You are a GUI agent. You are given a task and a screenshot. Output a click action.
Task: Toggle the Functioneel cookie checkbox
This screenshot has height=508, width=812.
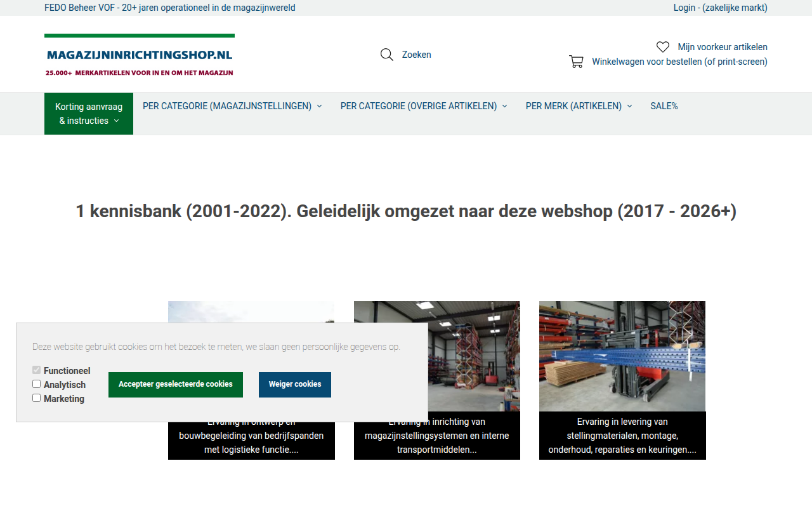click(x=37, y=370)
